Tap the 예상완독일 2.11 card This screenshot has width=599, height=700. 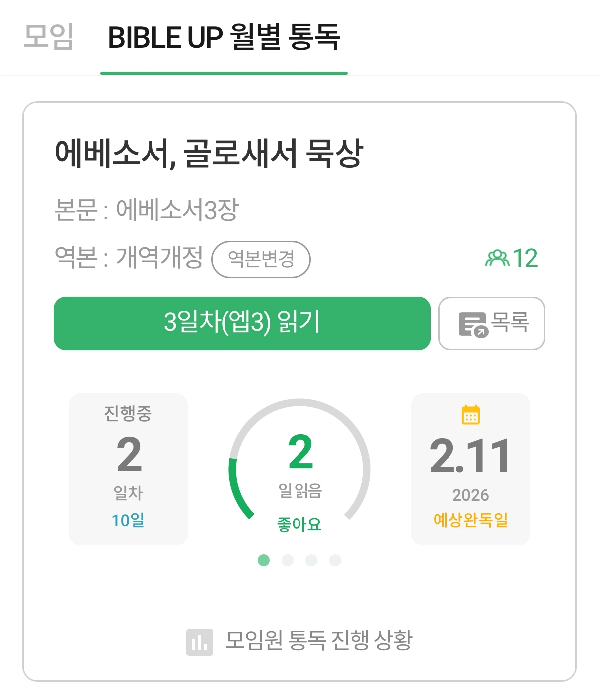point(470,469)
